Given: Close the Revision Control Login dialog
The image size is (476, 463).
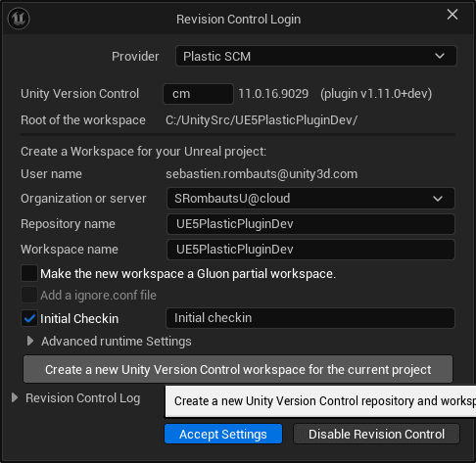Looking at the screenshot, I should [452, 15].
